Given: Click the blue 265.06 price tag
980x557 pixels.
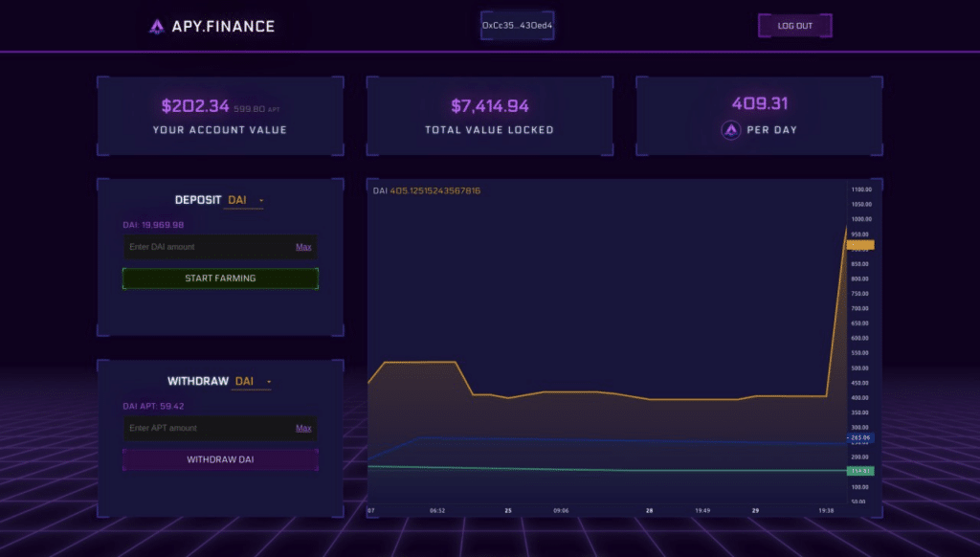Looking at the screenshot, I should pos(860,437).
